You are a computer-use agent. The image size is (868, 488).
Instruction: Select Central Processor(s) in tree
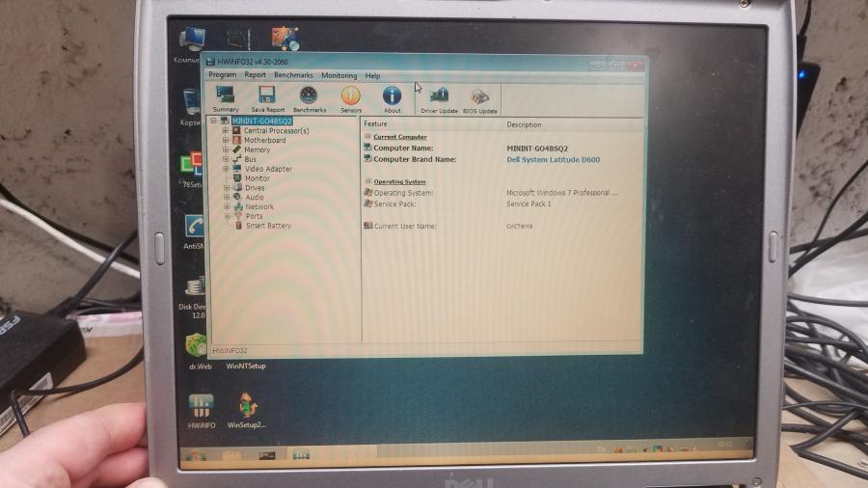coord(276,130)
